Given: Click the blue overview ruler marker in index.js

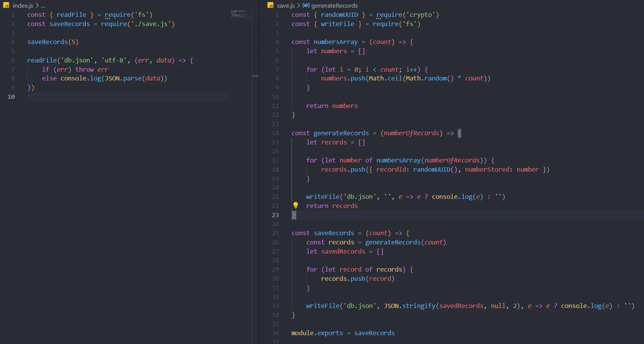Looking at the screenshot, I should click(x=255, y=76).
